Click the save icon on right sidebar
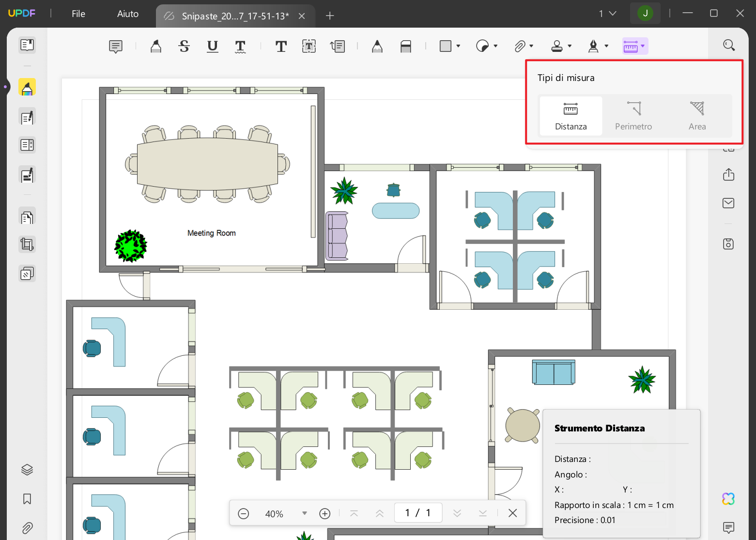 (729, 244)
